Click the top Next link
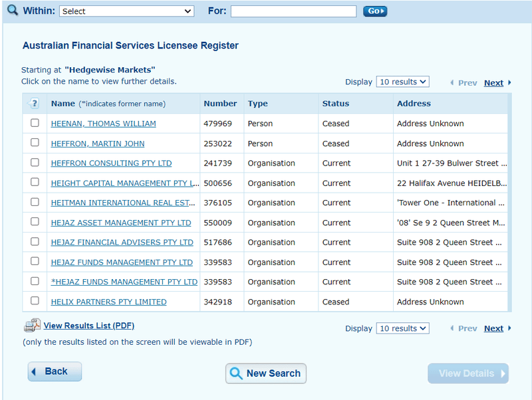The width and height of the screenshot is (532, 400). click(493, 82)
